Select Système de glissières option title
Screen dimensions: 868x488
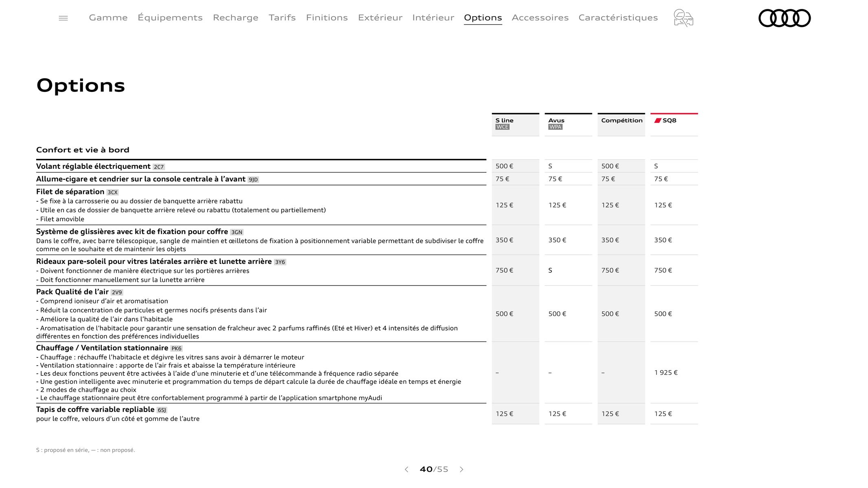[132, 231]
